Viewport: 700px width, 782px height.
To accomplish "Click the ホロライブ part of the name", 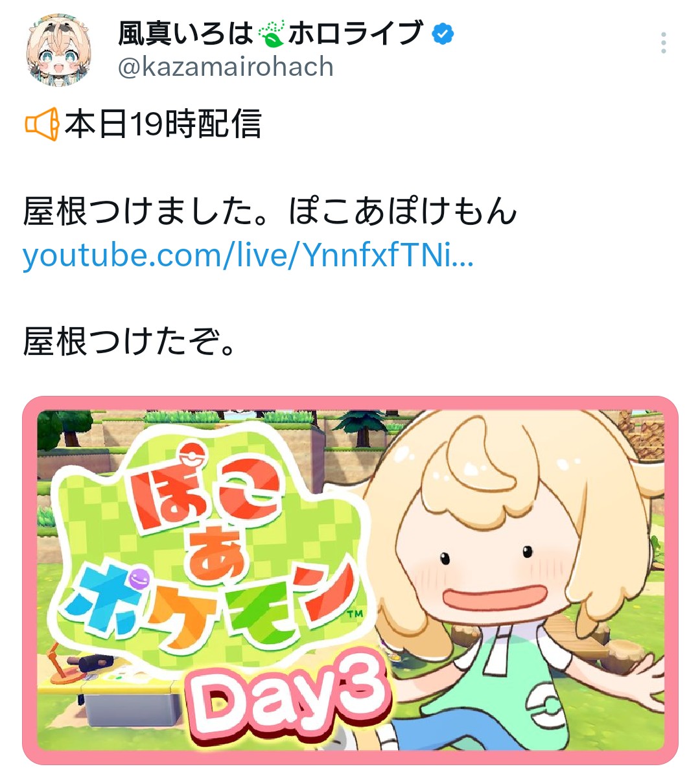I will [x=356, y=34].
